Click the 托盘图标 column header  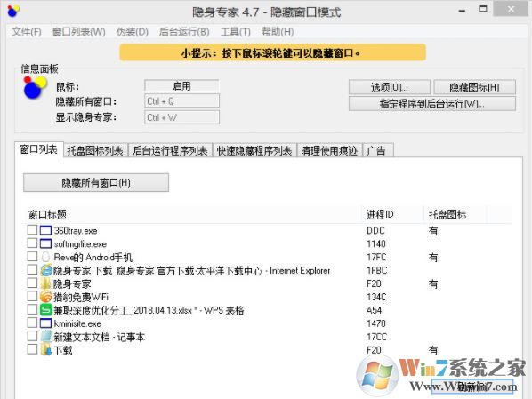tap(455, 214)
